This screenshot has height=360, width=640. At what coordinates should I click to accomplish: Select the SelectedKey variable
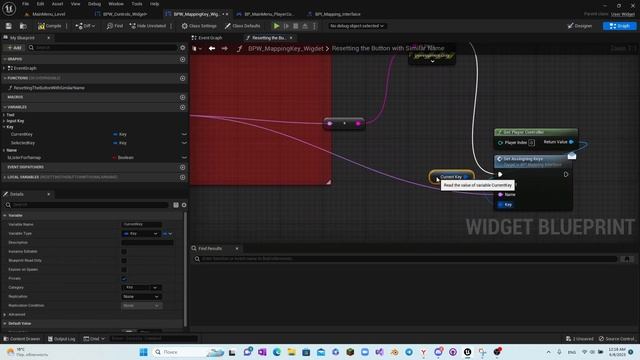(x=22, y=143)
